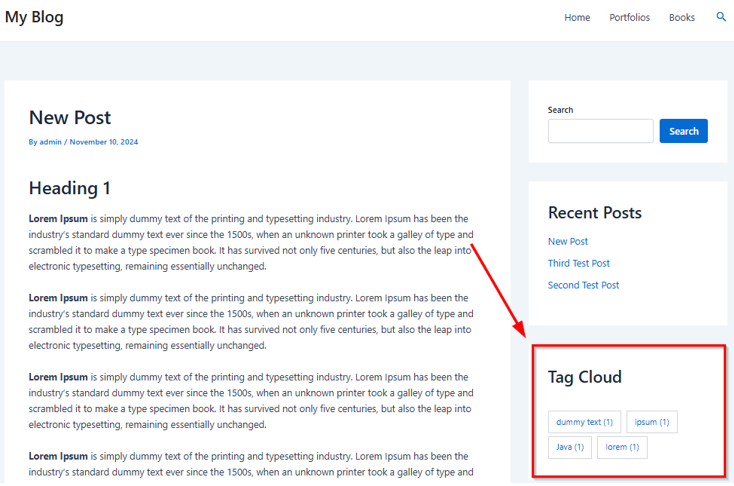Viewport: 734px width, 486px height.
Task: Click the Tag Cloud widget heading
Action: click(x=584, y=377)
